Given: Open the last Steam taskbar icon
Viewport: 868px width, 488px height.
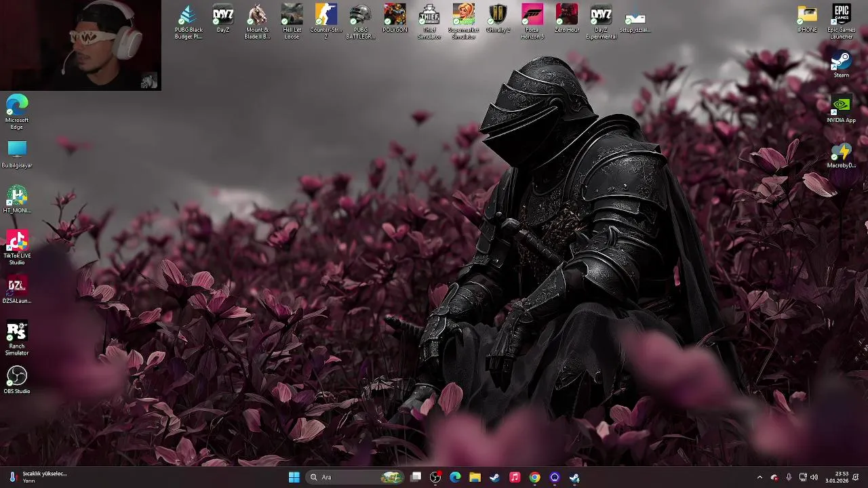Looking at the screenshot, I should tap(574, 477).
